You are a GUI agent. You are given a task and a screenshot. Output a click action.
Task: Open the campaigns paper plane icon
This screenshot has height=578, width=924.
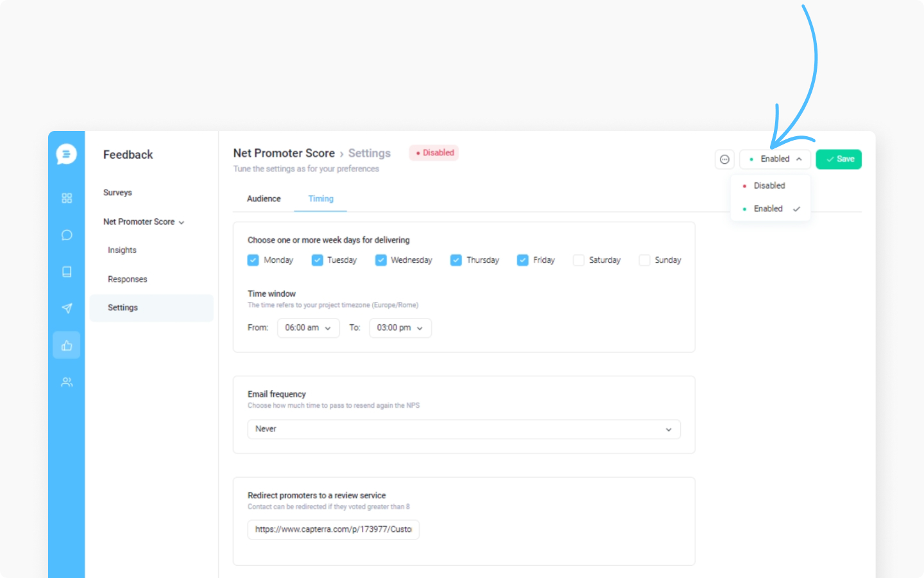click(67, 308)
